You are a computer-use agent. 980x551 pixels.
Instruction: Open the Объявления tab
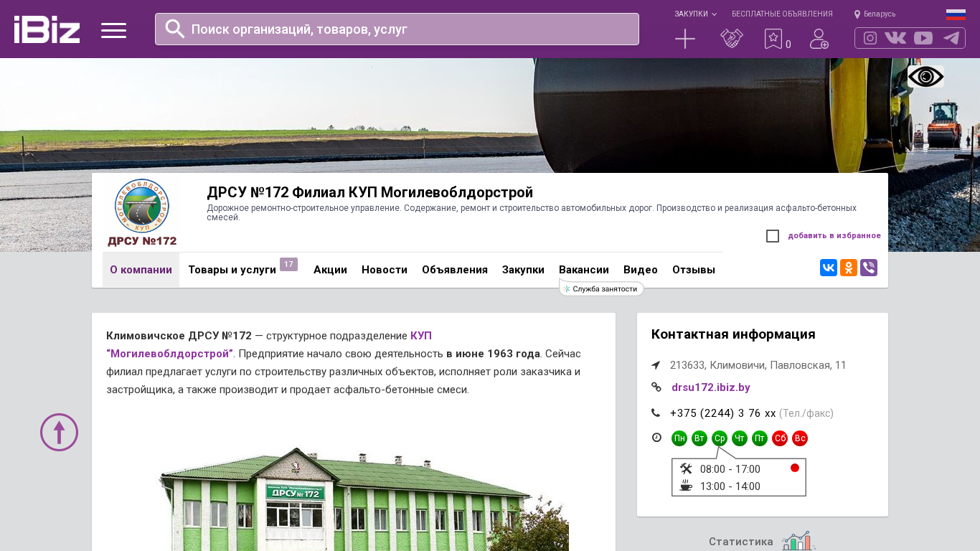[x=455, y=270]
